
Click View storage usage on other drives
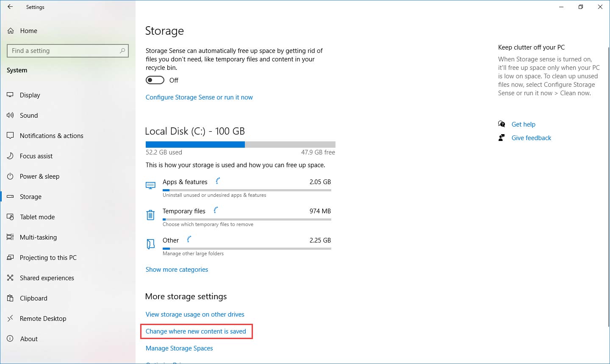[195, 314]
